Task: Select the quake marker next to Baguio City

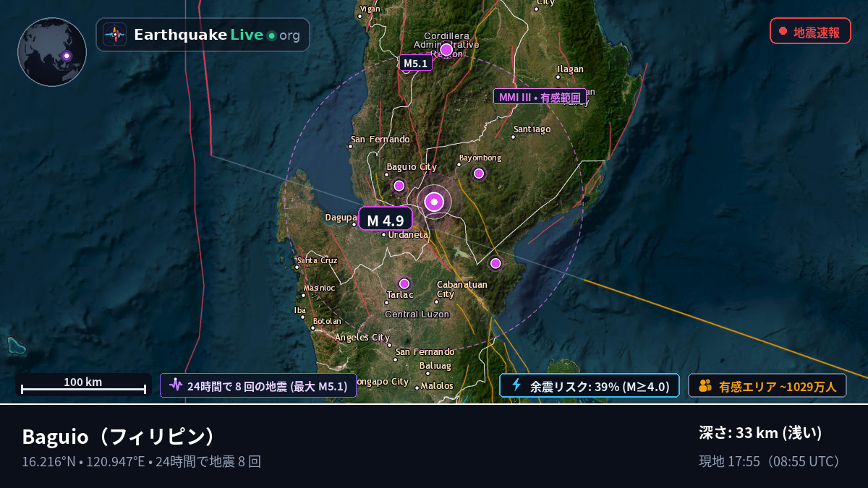Action: [399, 186]
